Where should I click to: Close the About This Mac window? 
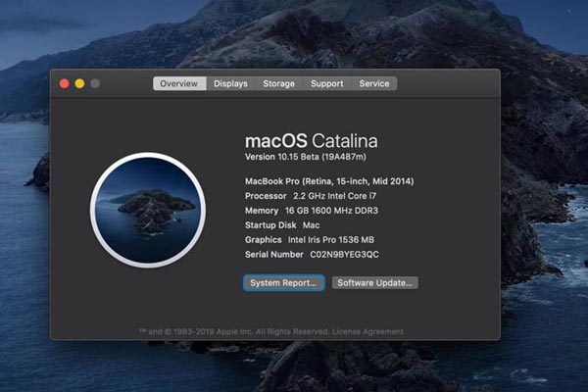64,83
